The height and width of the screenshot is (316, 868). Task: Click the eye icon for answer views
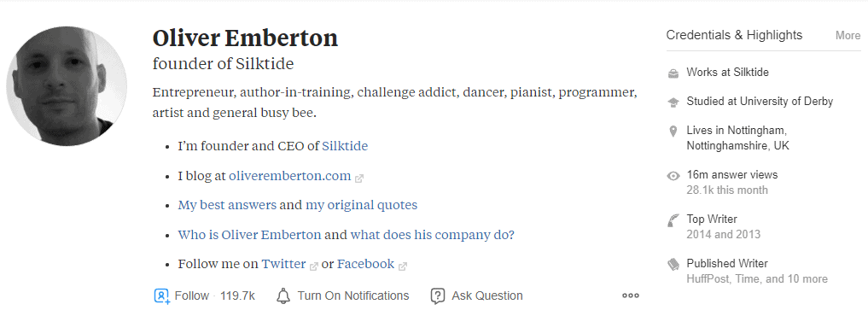point(673,176)
